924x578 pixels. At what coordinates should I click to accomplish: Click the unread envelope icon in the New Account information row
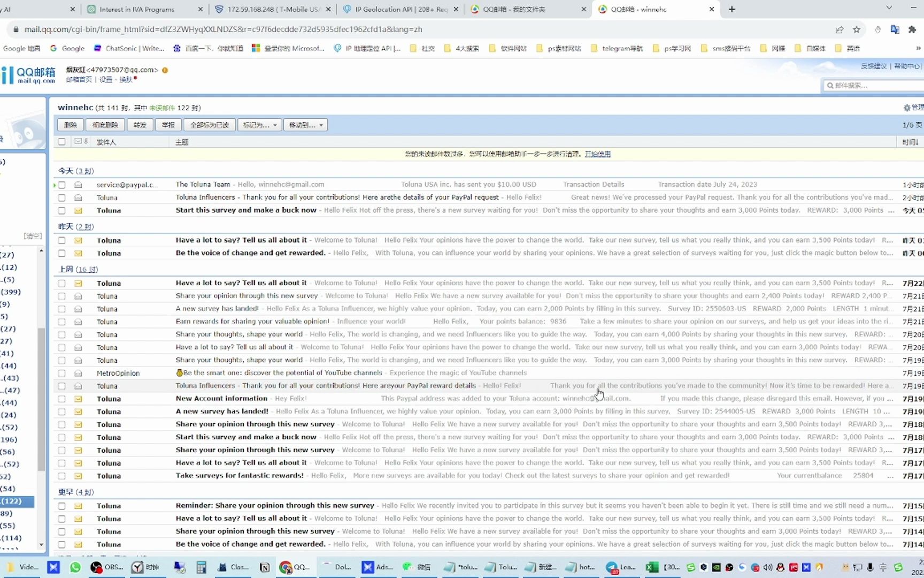tap(78, 399)
